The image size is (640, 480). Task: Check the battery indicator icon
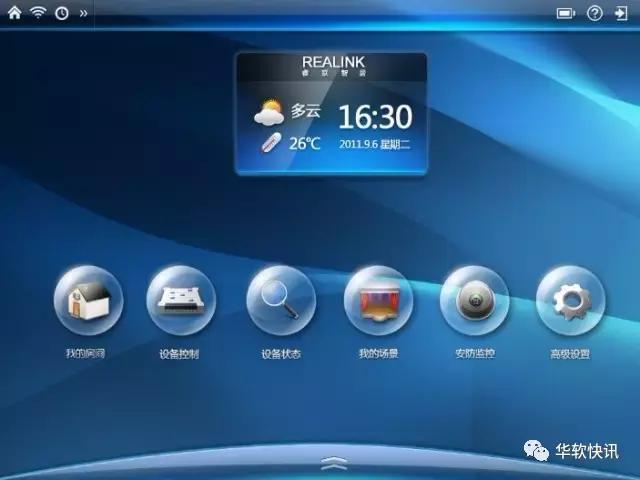coord(566,14)
